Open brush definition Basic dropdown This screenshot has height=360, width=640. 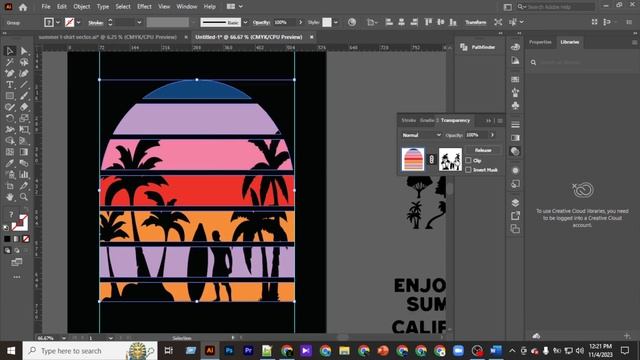[x=245, y=22]
